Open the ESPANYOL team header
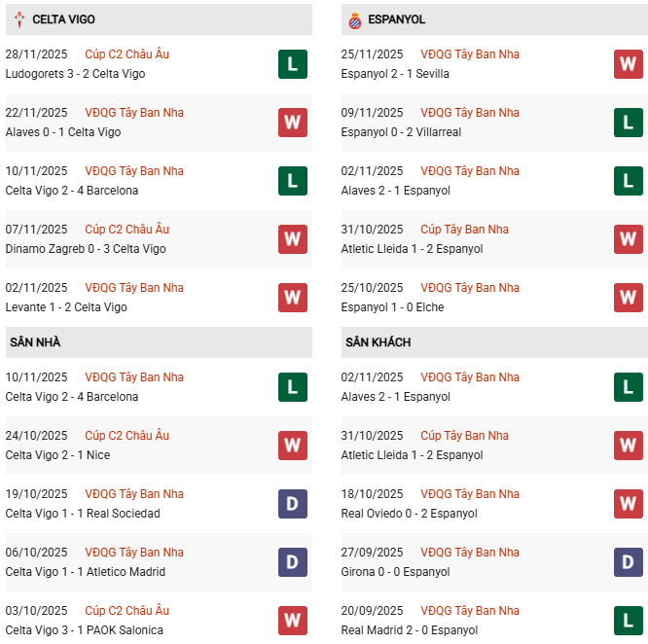The height and width of the screenshot is (644, 648). 397,19
